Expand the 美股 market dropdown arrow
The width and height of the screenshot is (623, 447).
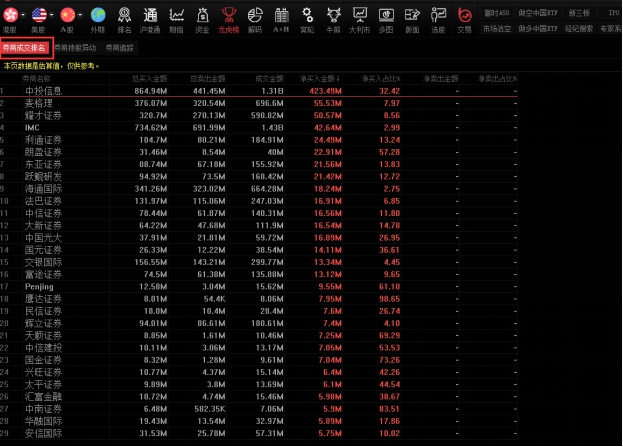click(x=52, y=14)
